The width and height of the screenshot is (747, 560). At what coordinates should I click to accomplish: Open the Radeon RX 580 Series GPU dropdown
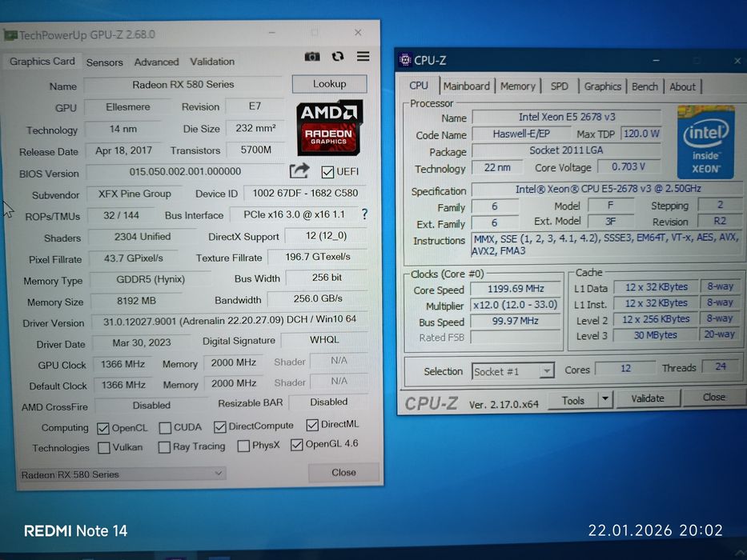pos(122,474)
